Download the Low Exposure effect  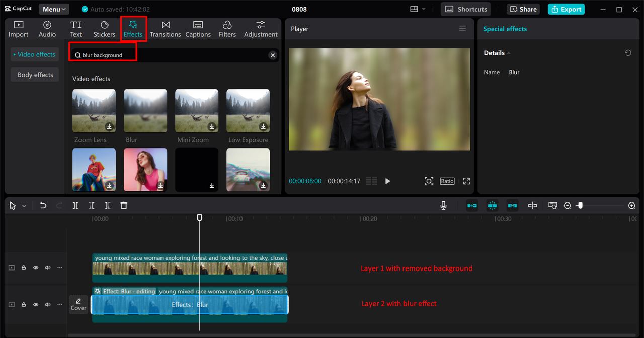click(x=263, y=126)
